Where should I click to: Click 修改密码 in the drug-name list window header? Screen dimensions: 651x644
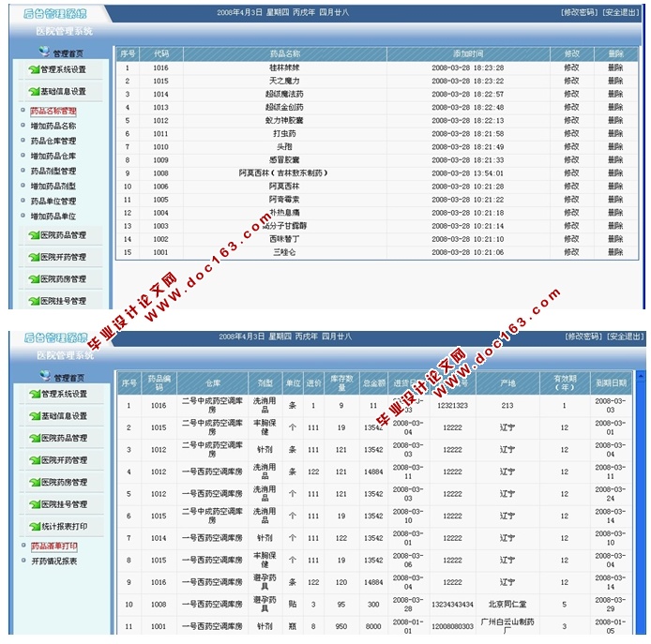[x=579, y=12]
